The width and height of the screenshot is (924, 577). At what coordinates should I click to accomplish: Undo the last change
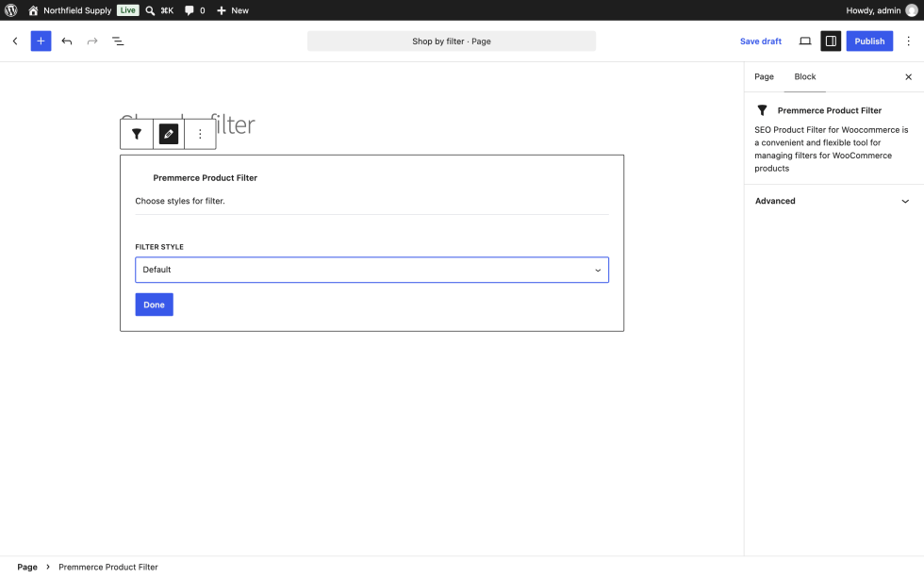[67, 41]
